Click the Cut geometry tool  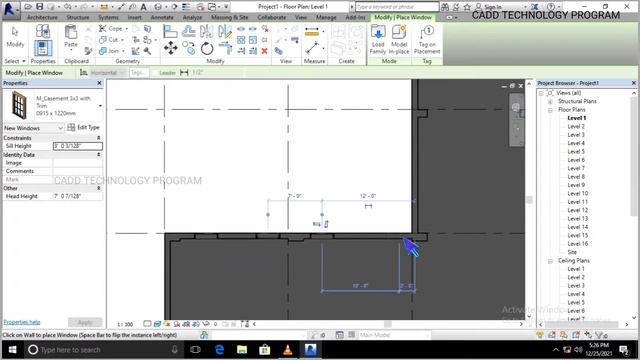click(109, 40)
